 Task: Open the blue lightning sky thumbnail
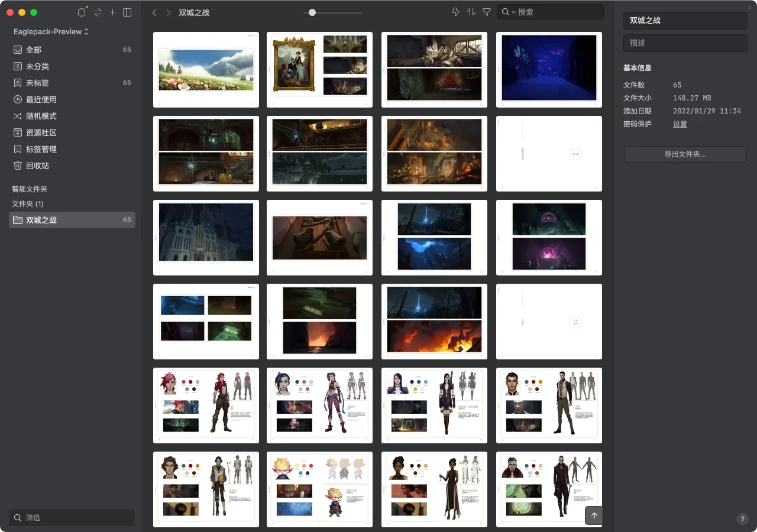pyautogui.click(x=434, y=238)
